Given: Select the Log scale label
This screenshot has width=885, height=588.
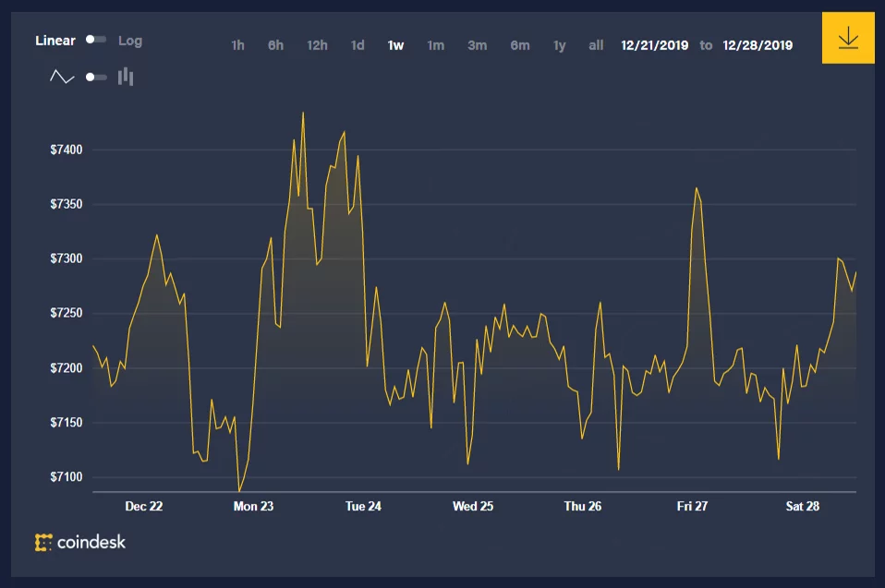Looking at the screenshot, I should pos(130,41).
